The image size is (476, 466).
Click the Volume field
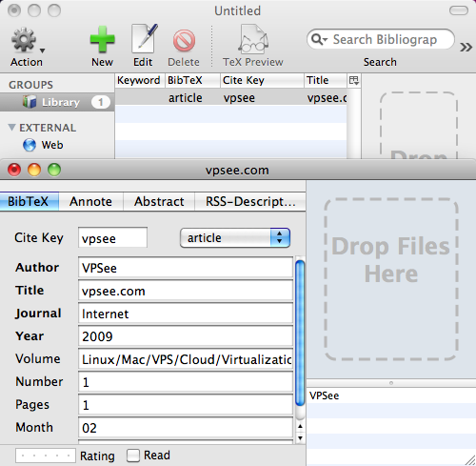[186, 359]
